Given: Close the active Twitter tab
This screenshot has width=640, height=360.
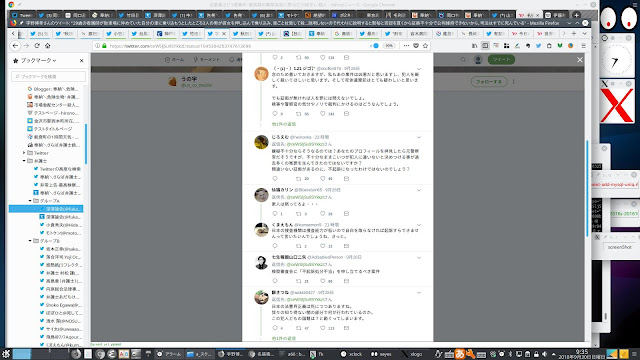Looking at the screenshot, I should [x=224, y=33].
